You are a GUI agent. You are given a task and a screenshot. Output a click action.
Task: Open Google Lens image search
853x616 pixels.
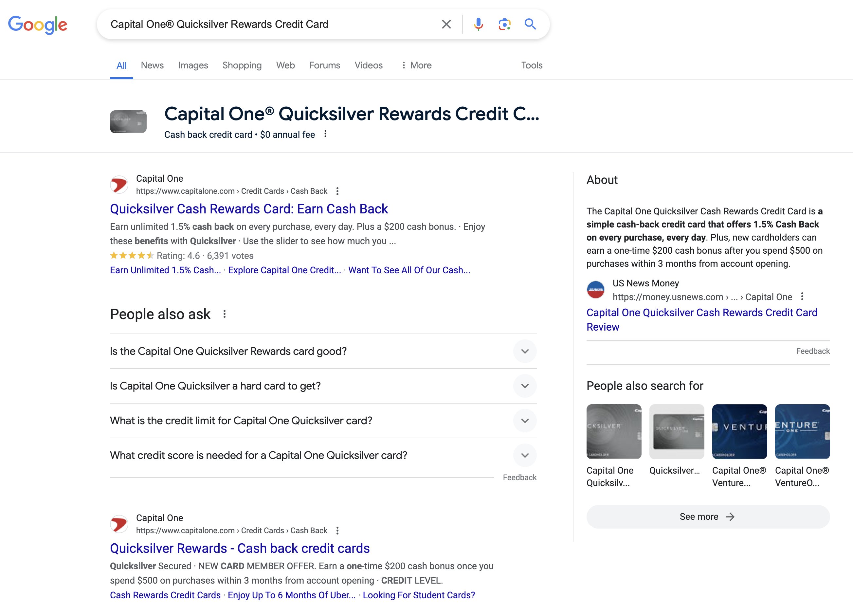(504, 24)
